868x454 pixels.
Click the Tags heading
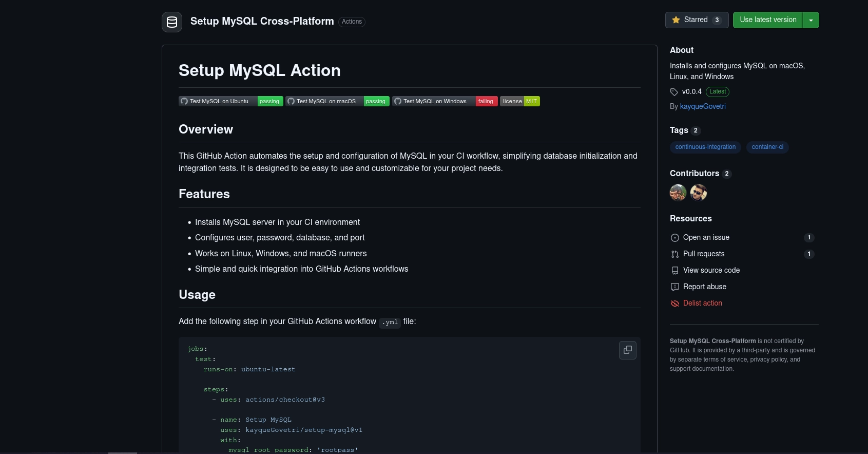(679, 130)
